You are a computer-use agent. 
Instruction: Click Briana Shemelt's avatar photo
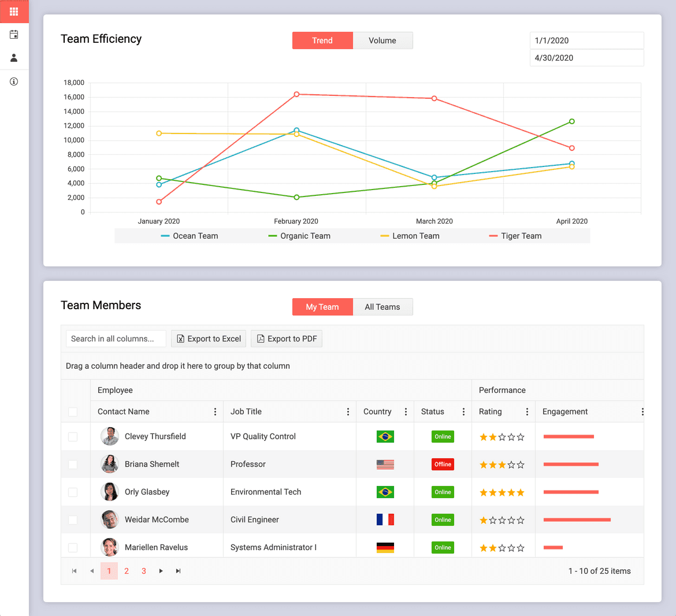(x=109, y=464)
